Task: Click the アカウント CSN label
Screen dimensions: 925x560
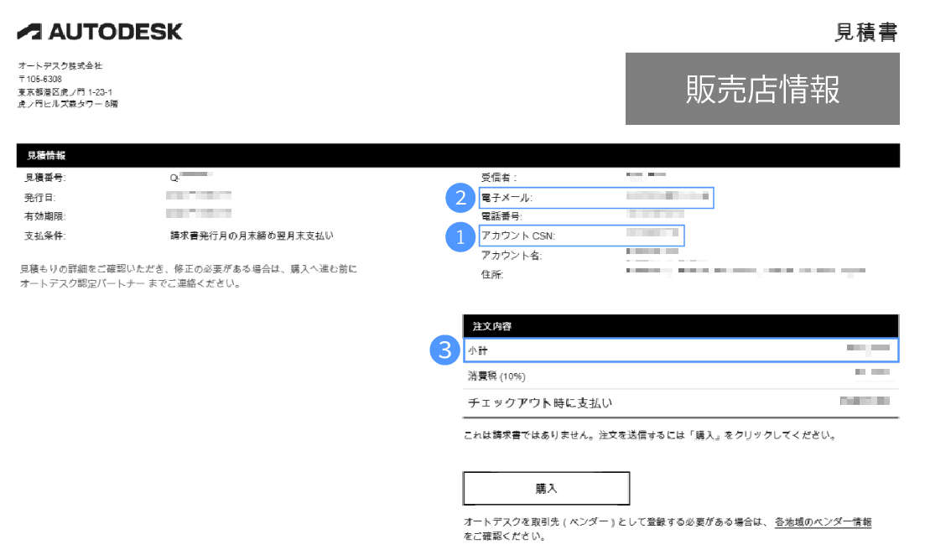Action: coord(518,236)
